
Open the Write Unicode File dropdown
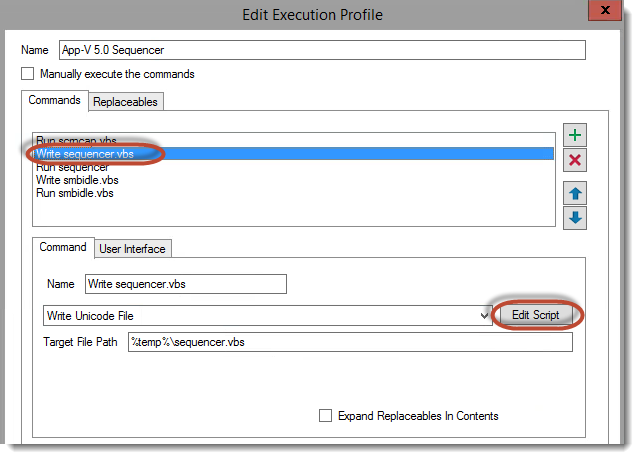(267, 316)
